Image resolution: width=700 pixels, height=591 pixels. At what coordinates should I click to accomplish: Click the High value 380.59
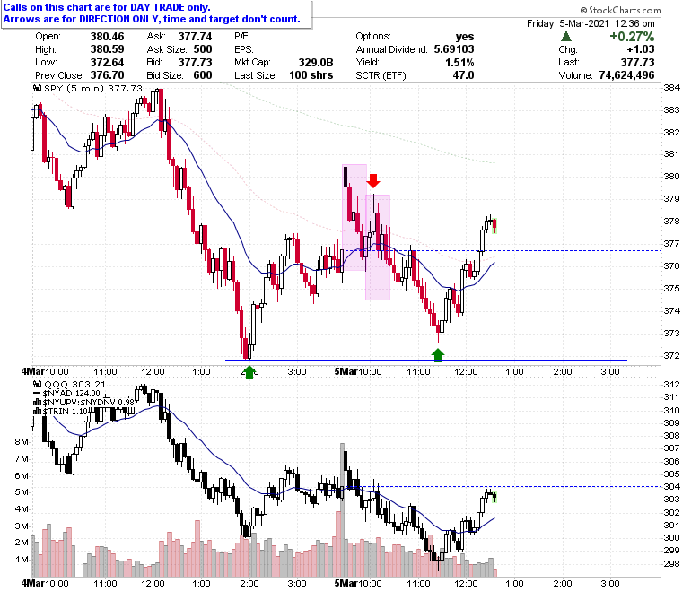(x=107, y=49)
